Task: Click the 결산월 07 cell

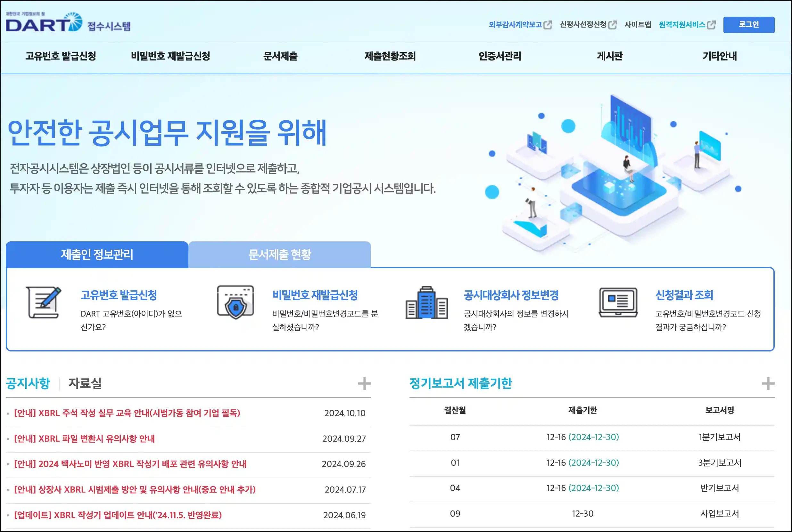Action: (455, 437)
